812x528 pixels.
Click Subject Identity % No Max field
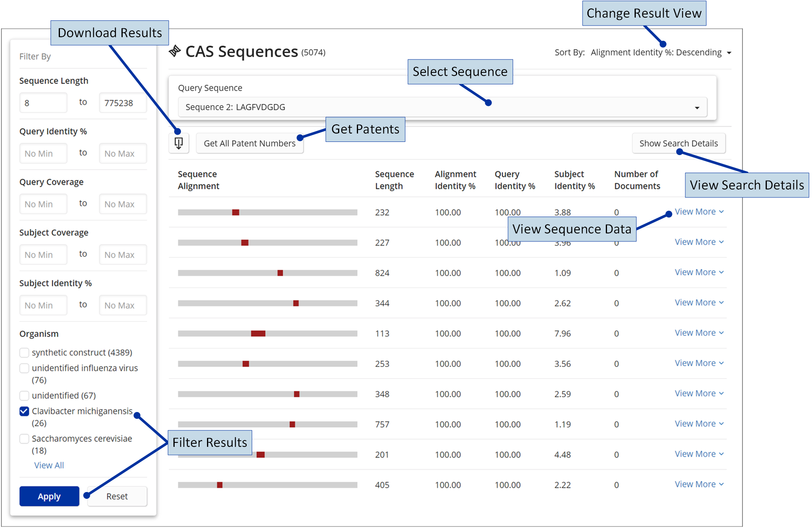tap(123, 306)
